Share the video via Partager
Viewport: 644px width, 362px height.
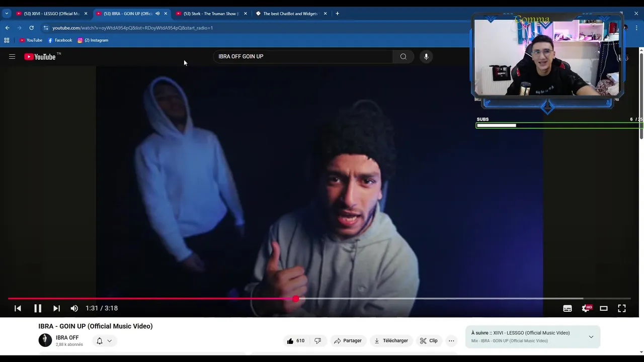348,341
